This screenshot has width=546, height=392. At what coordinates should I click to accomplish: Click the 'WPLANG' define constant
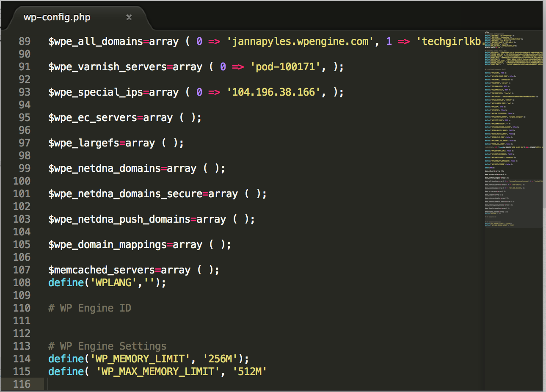[x=113, y=283]
